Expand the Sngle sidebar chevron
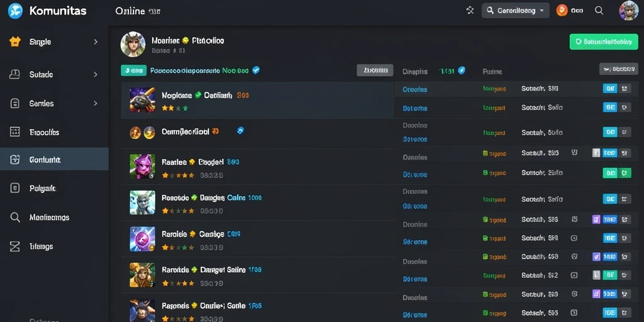 (96, 42)
